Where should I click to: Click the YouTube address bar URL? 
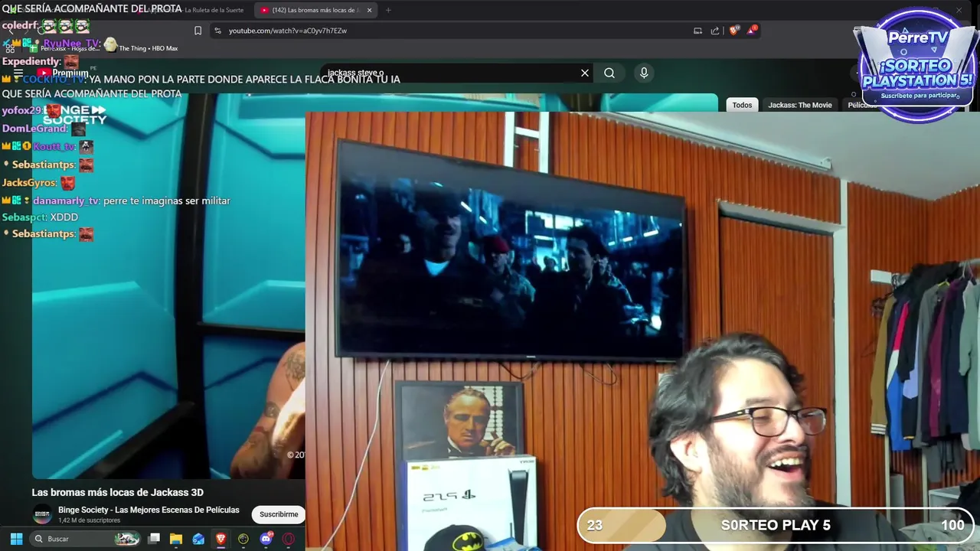pyautogui.click(x=288, y=31)
